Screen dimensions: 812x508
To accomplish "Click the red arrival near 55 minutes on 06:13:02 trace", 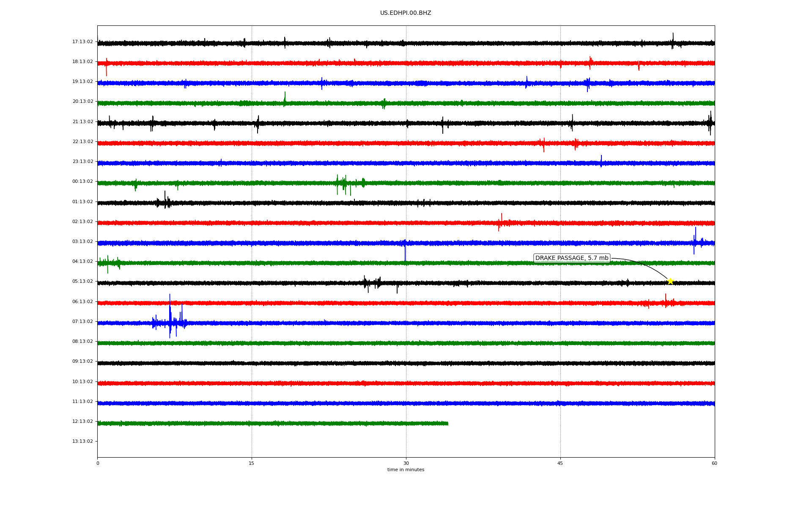I will tap(666, 301).
